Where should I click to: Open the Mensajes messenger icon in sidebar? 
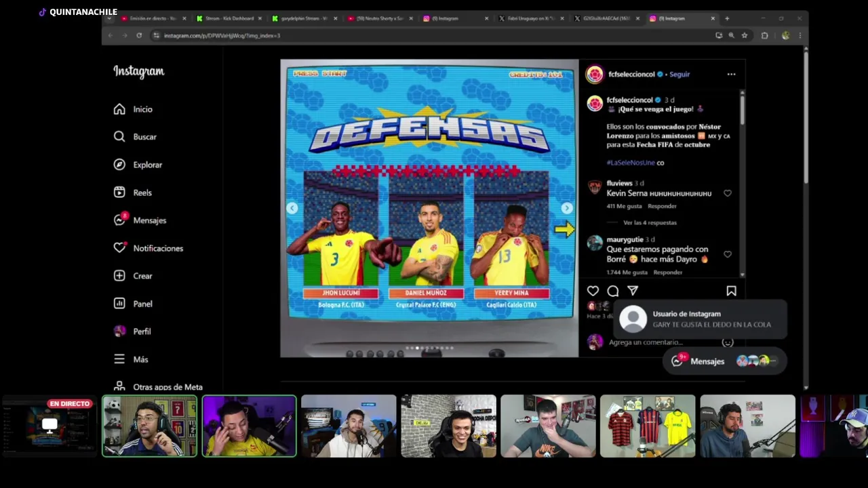(x=120, y=220)
